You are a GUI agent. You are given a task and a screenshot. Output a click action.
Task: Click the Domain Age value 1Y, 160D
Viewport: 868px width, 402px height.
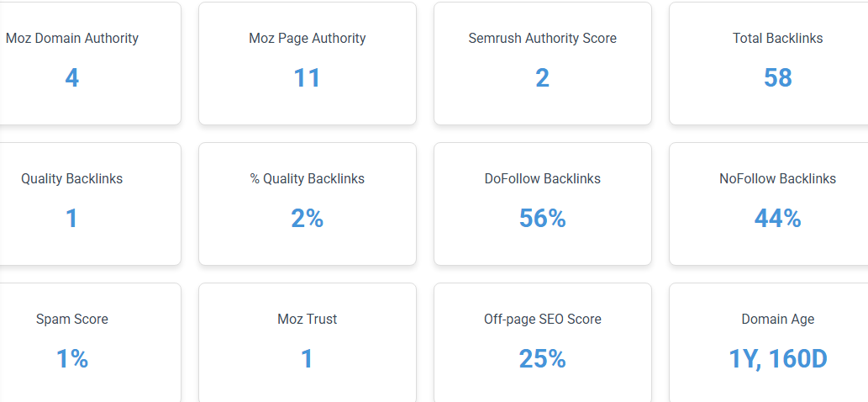(x=778, y=359)
